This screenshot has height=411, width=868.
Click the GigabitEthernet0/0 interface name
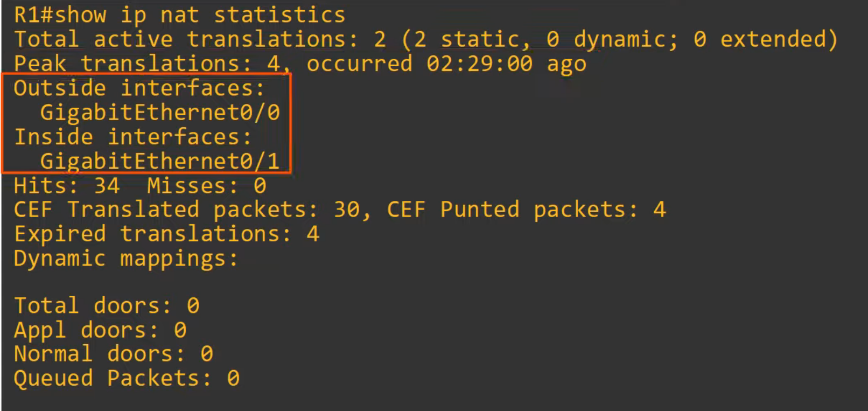[160, 113]
